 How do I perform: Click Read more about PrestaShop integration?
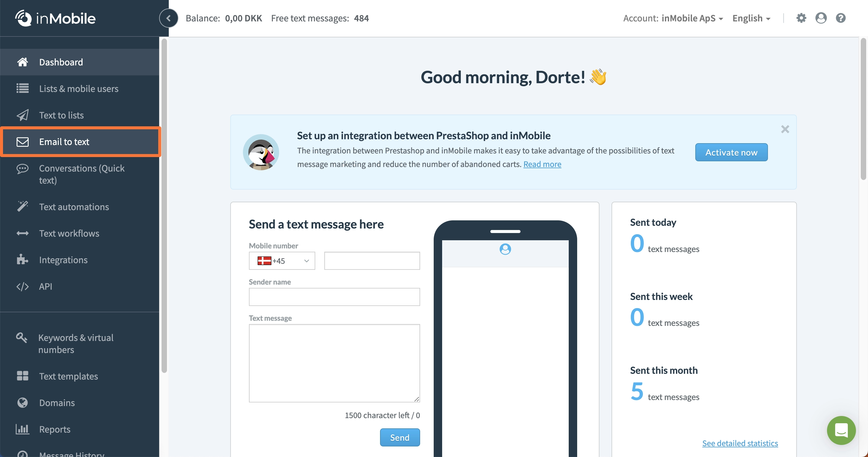(542, 164)
